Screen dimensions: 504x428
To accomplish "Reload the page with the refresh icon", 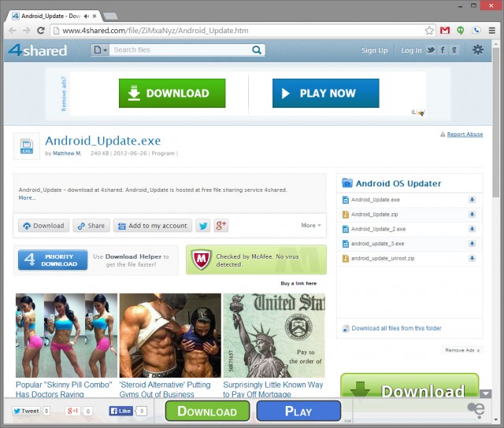I will pos(41,31).
